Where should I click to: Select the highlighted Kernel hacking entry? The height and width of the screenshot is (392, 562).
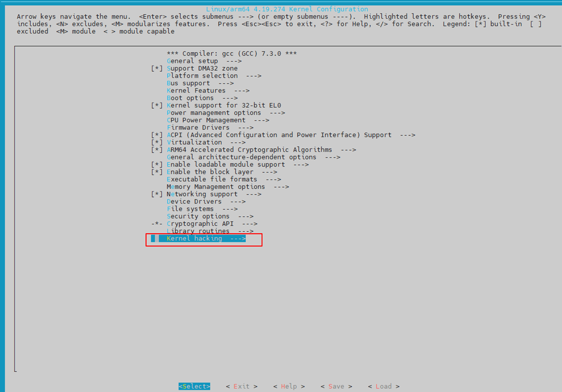[x=198, y=239]
